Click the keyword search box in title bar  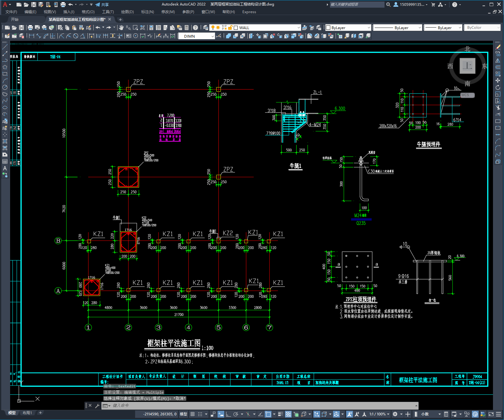(357, 5)
